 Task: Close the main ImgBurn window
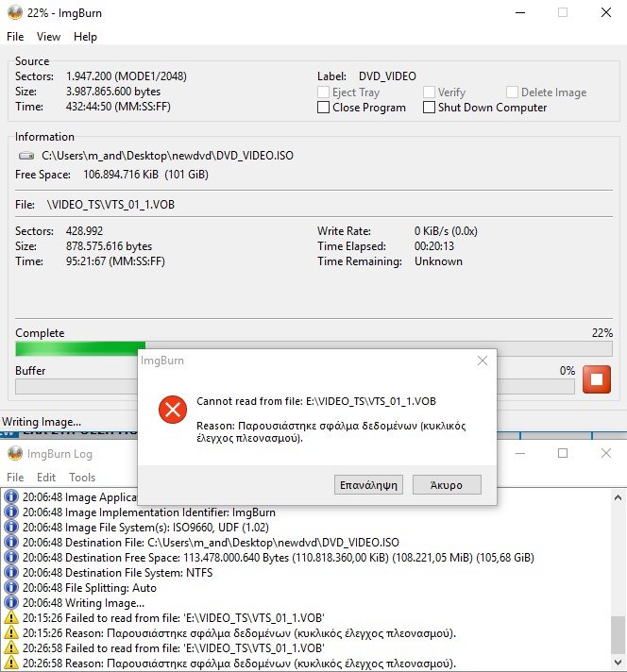[x=606, y=12]
